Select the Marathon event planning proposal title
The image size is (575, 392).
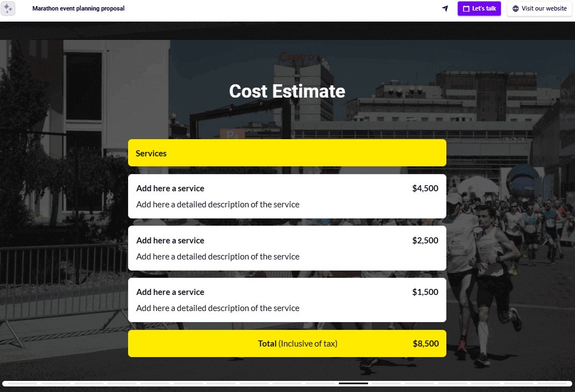[78, 8]
